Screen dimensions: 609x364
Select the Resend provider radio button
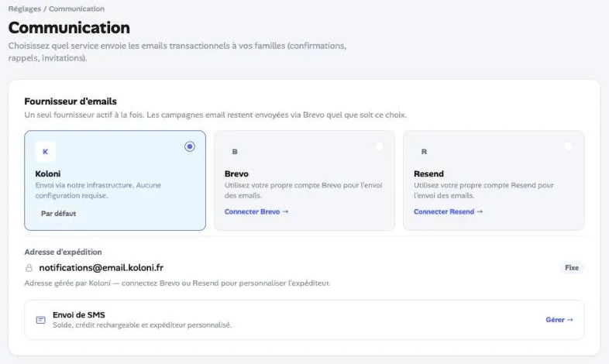tap(568, 146)
